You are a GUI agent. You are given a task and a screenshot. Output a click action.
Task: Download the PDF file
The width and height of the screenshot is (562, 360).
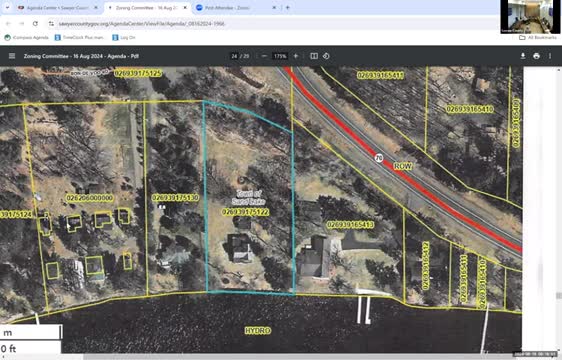click(x=523, y=56)
